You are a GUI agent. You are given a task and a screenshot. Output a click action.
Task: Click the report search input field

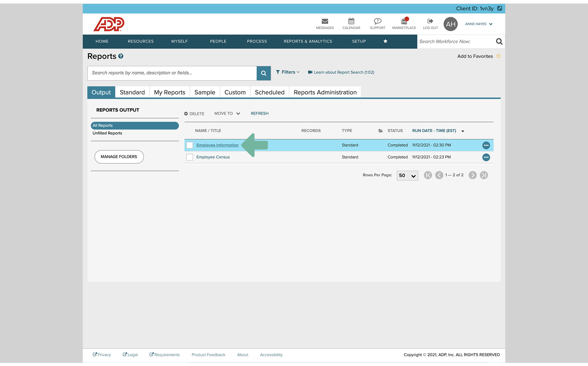[172, 73]
